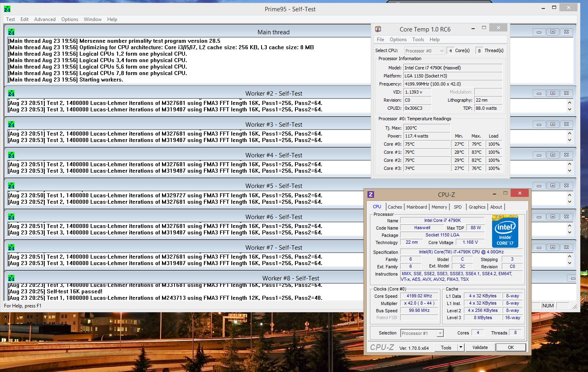Viewport: 588px width, 372px height.
Task: Click the NUM indicator in the status bar
Action: 548,306
